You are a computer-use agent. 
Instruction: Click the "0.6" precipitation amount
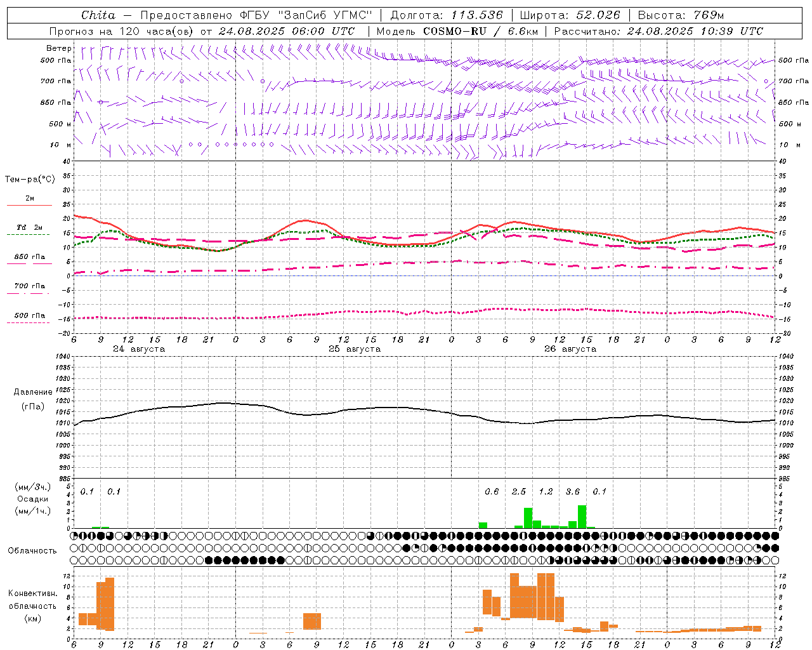(492, 491)
